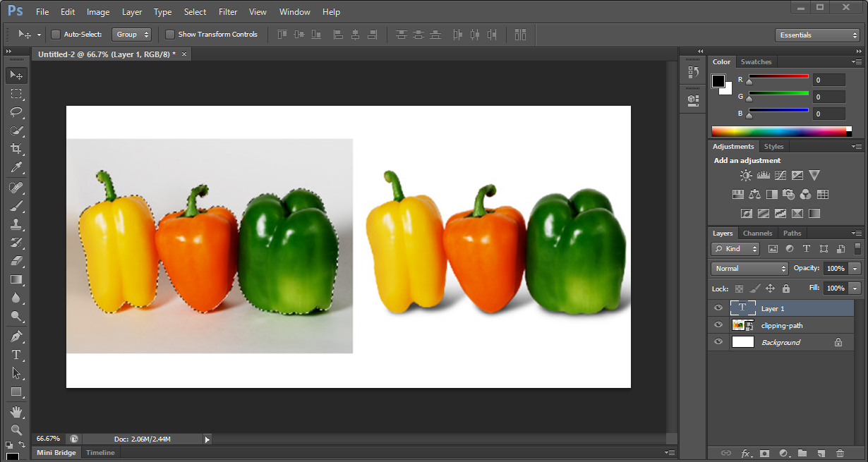This screenshot has height=462, width=868.
Task: Open the Essentials workspace dropdown
Action: [818, 34]
